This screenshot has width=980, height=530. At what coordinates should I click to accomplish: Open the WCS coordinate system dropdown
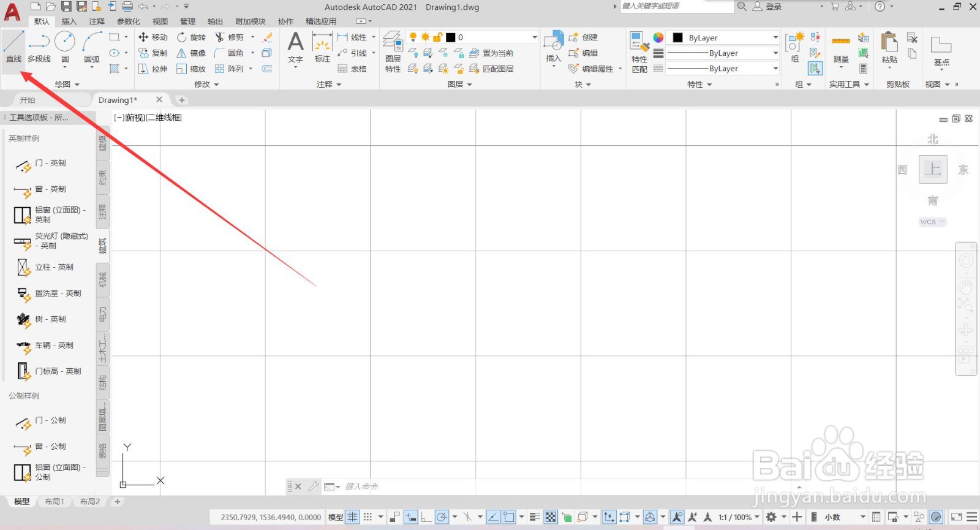pos(933,222)
